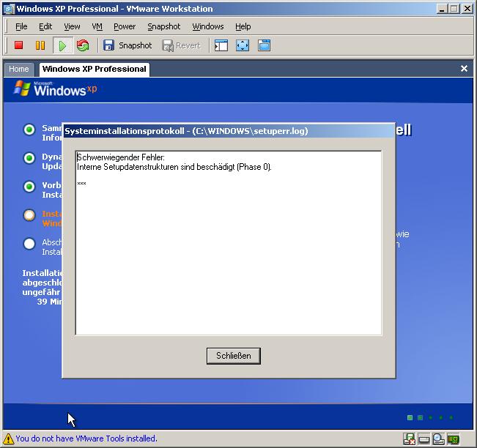Click the network adapter status bar icon

(x=453, y=439)
